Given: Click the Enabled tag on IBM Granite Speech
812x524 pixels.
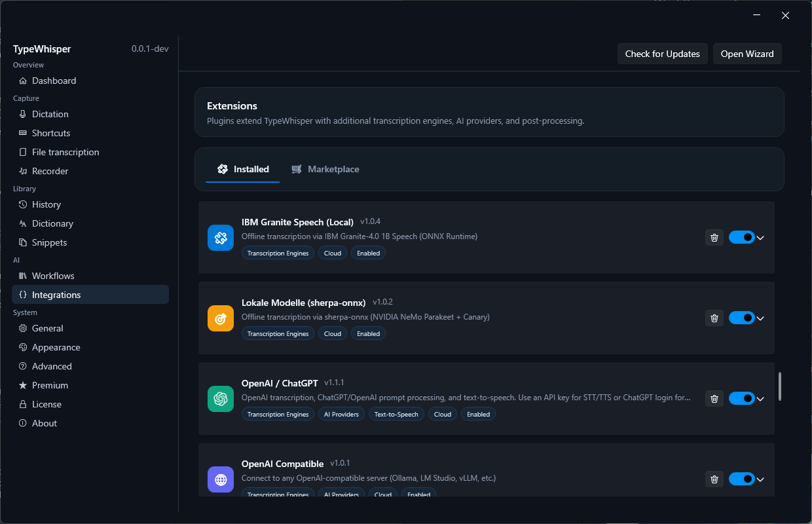Looking at the screenshot, I should tap(368, 253).
